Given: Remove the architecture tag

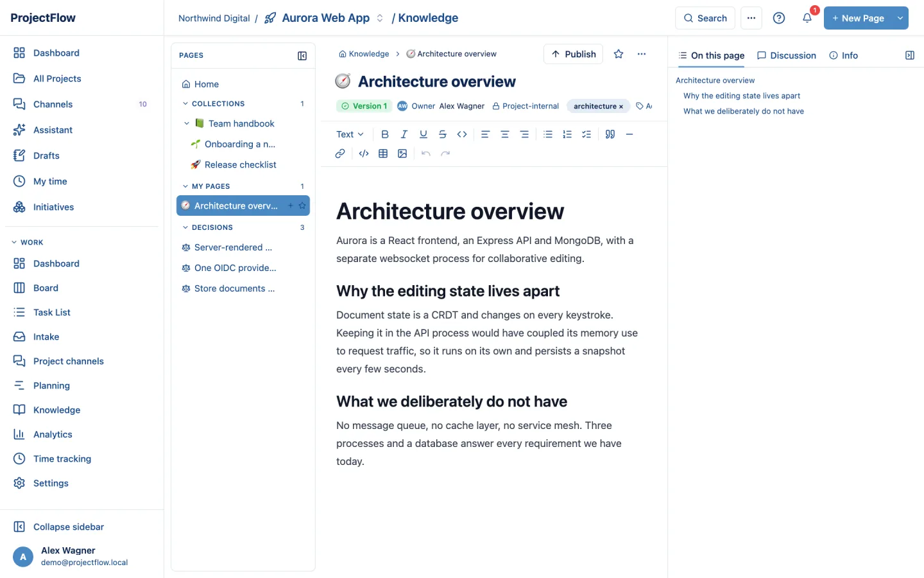Looking at the screenshot, I should coord(621,107).
